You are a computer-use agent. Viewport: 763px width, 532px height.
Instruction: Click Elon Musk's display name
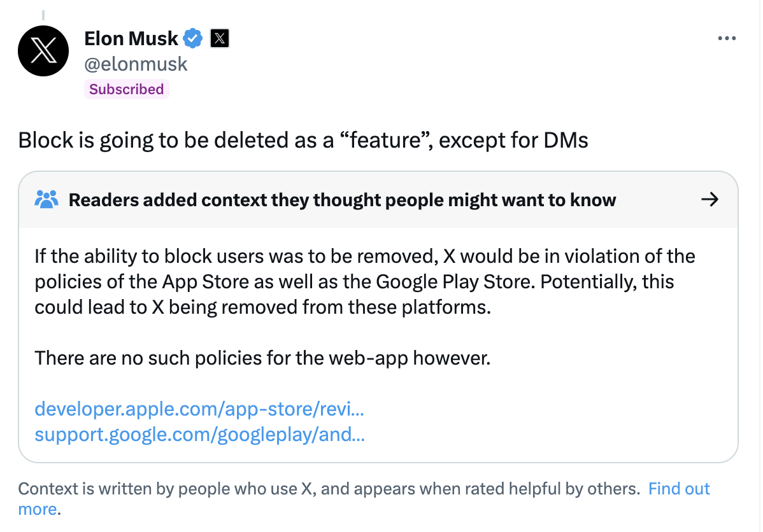click(132, 38)
